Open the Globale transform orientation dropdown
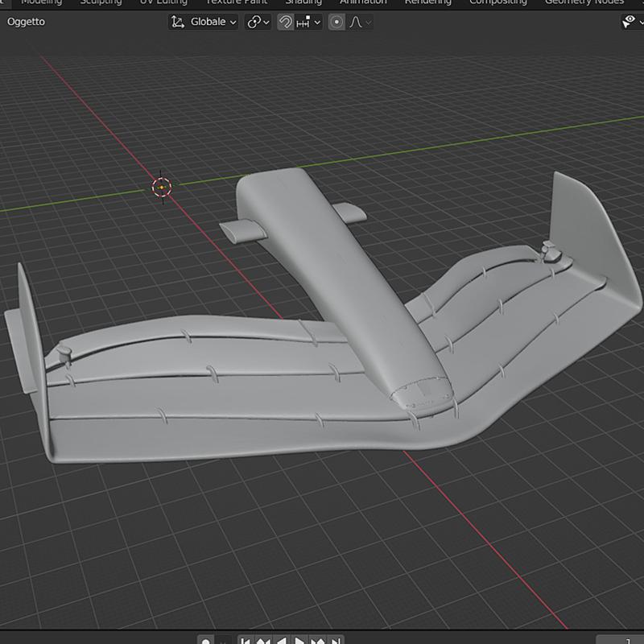This screenshot has height=644, width=644. pos(204,22)
